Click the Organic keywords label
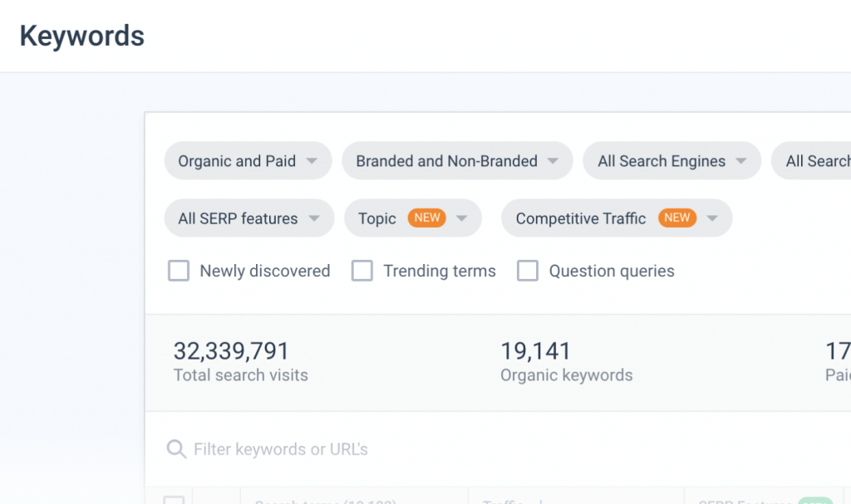 567,375
